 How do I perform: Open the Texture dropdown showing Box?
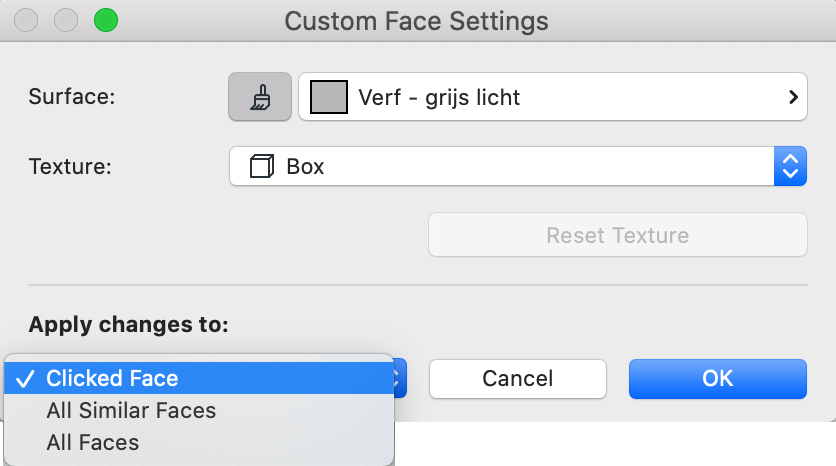coord(518,166)
